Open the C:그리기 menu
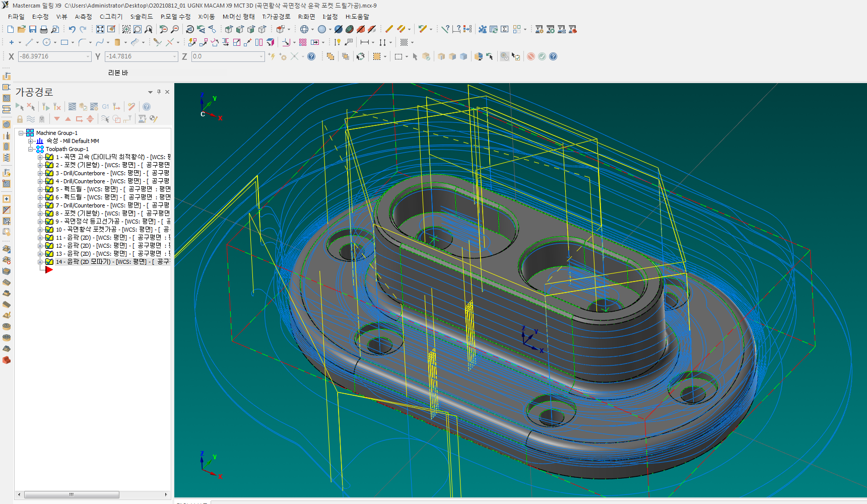Screen dimensions: 867x504 click(111, 17)
